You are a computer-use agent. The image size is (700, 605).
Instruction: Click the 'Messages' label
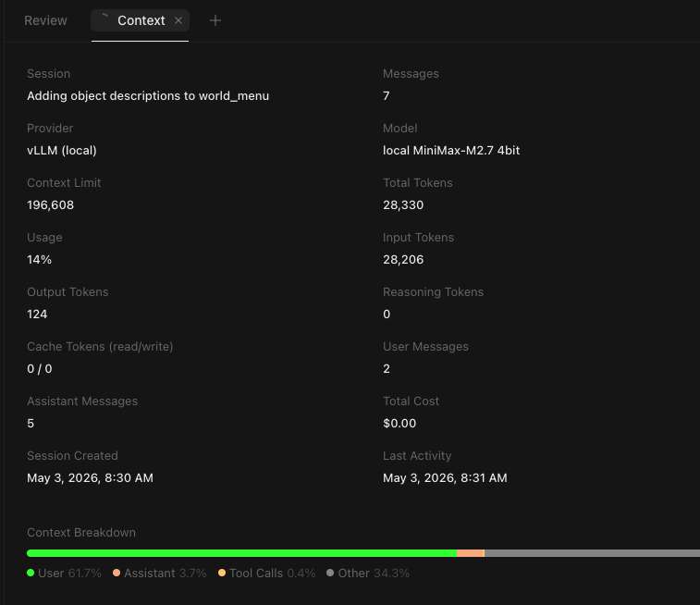(x=411, y=74)
